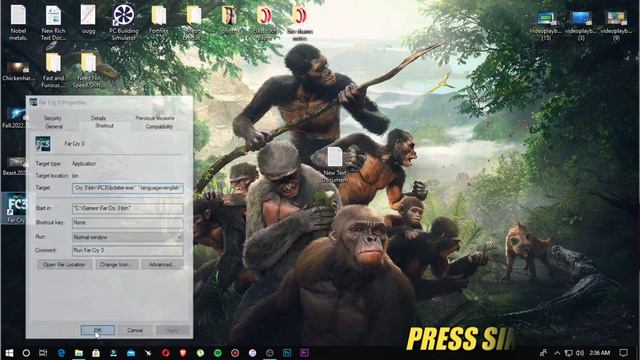Click the Change Icon button
The height and width of the screenshot is (360, 640).
[116, 265]
